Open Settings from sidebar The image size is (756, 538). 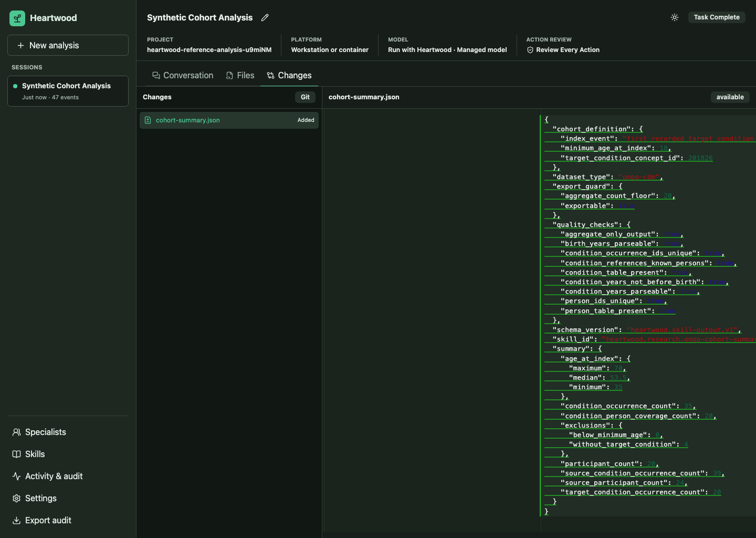coord(68,499)
